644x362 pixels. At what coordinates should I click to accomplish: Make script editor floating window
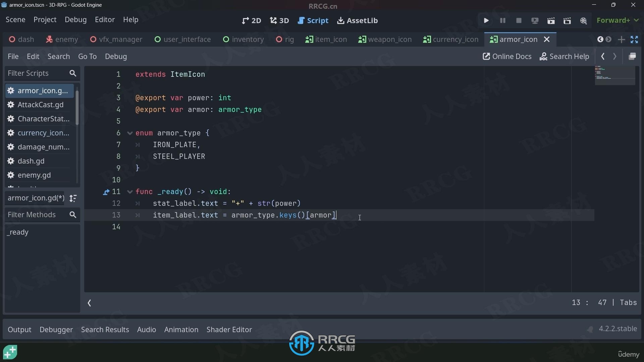pyautogui.click(x=632, y=56)
